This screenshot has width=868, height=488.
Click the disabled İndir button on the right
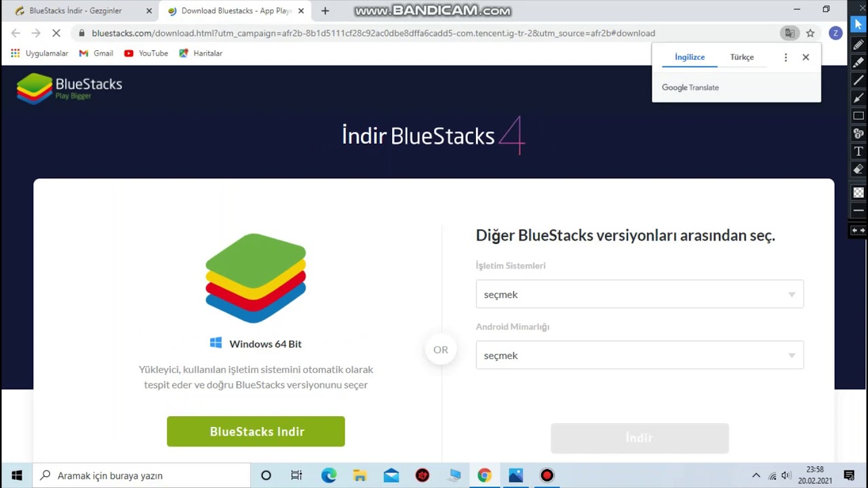pyautogui.click(x=639, y=439)
